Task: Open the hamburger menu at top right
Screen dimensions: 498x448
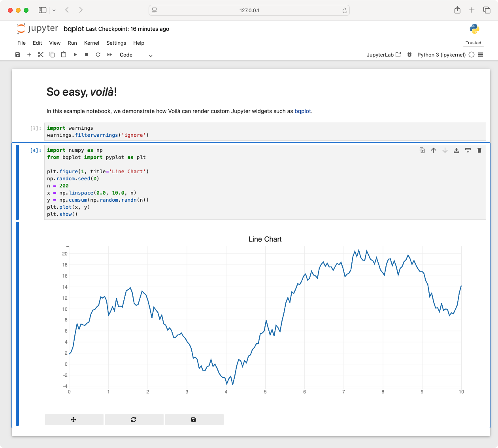Action: [481, 55]
